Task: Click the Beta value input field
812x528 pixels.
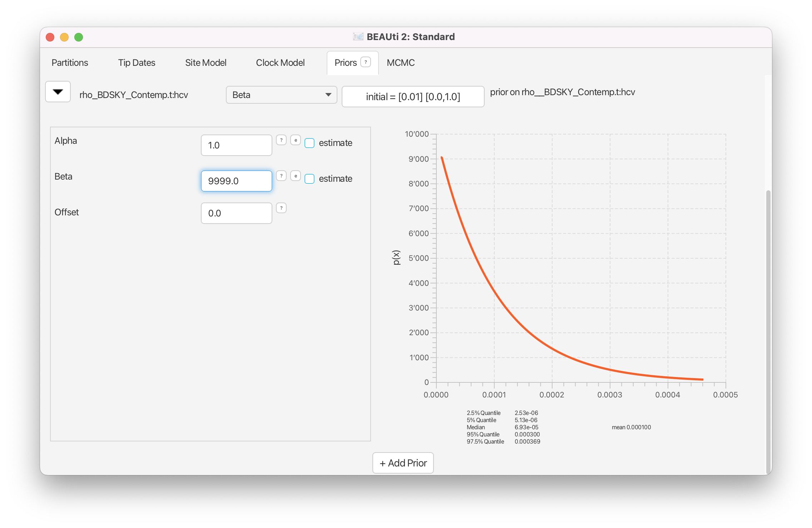Action: point(236,181)
